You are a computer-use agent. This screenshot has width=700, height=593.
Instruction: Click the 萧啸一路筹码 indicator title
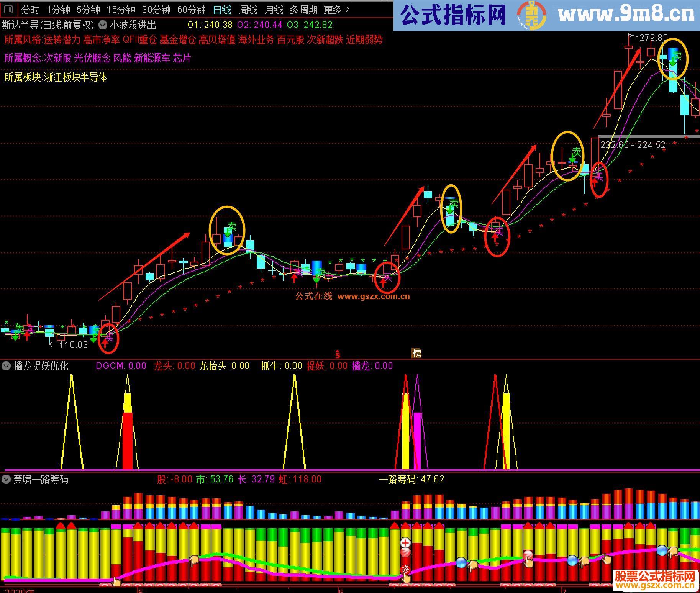coord(41,479)
